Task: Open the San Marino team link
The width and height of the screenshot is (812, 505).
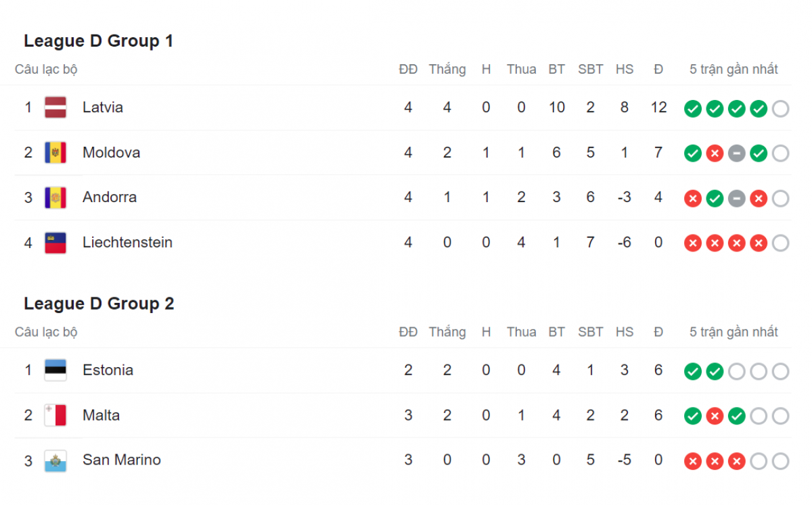Action: pos(122,460)
